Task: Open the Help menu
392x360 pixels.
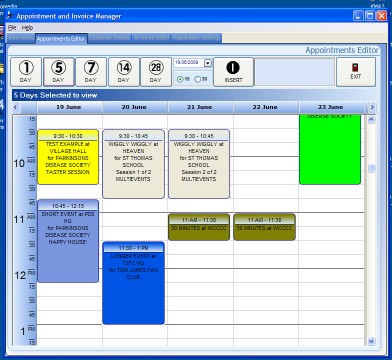Action: click(x=27, y=28)
